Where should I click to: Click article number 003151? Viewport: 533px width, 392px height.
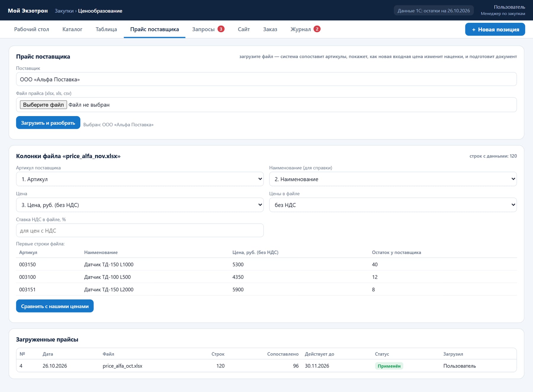pyautogui.click(x=28, y=290)
